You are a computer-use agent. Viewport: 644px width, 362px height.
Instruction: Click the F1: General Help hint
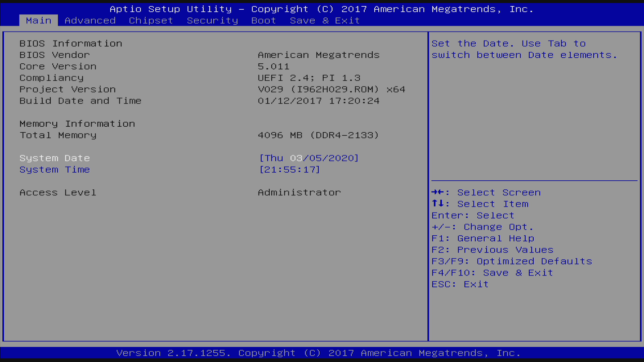pyautogui.click(x=483, y=238)
